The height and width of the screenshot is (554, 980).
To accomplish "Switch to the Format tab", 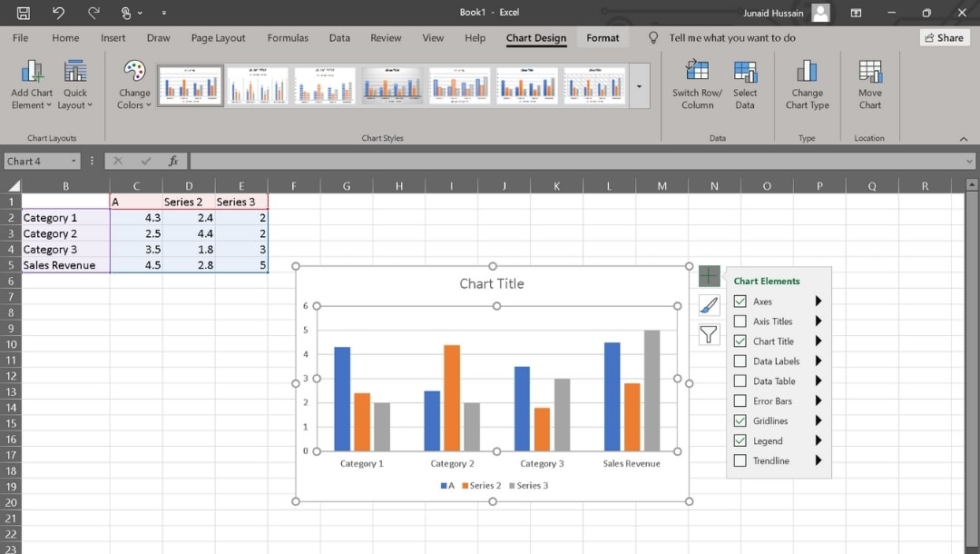I will 603,38.
